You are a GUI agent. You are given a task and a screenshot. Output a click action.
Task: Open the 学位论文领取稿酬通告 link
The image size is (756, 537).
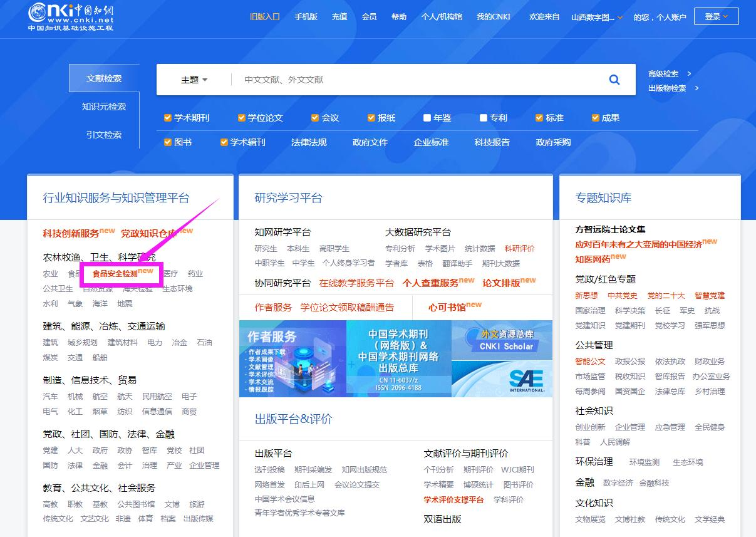pos(347,307)
